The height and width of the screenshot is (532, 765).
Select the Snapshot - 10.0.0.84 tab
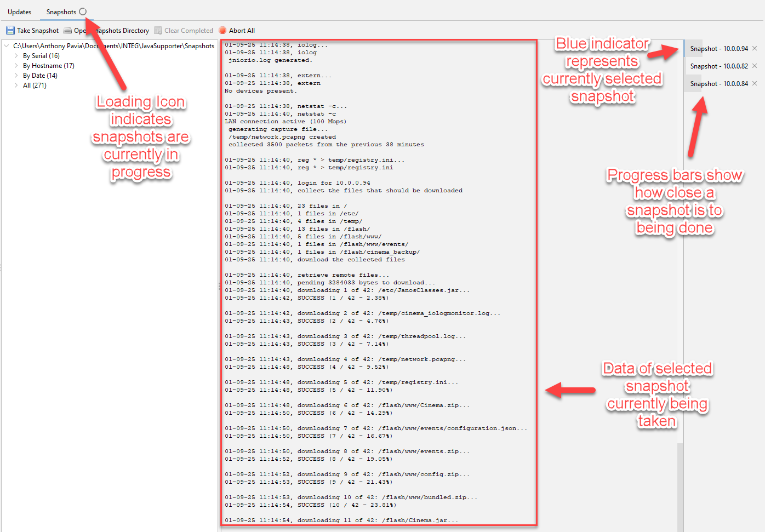pyautogui.click(x=718, y=84)
